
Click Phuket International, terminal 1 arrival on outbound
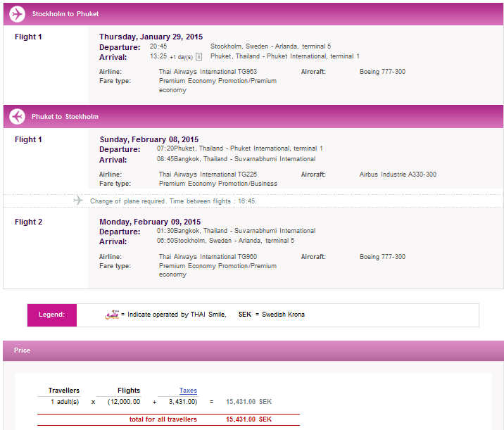(x=285, y=56)
